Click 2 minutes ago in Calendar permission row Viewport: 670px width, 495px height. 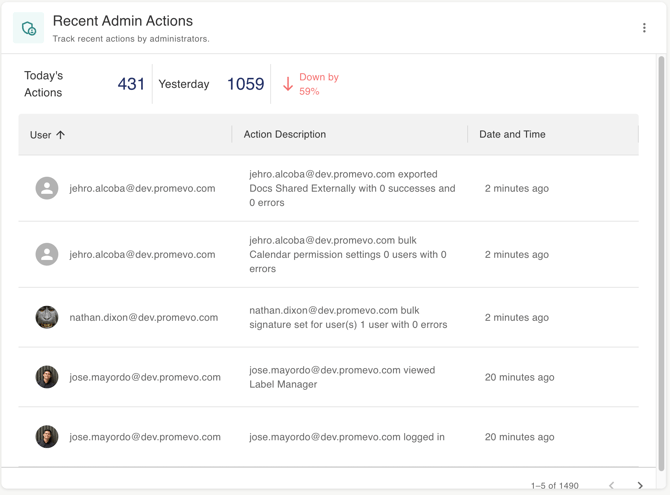tap(517, 255)
